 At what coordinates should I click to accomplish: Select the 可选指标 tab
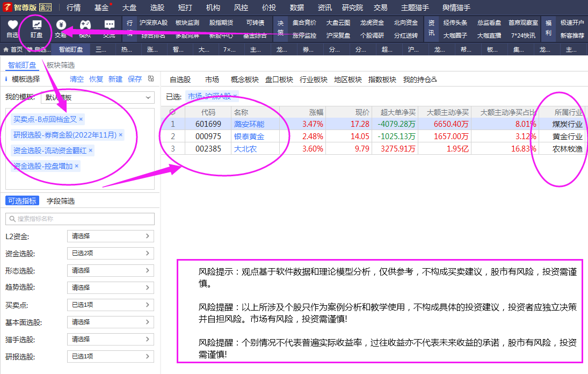[x=22, y=201]
